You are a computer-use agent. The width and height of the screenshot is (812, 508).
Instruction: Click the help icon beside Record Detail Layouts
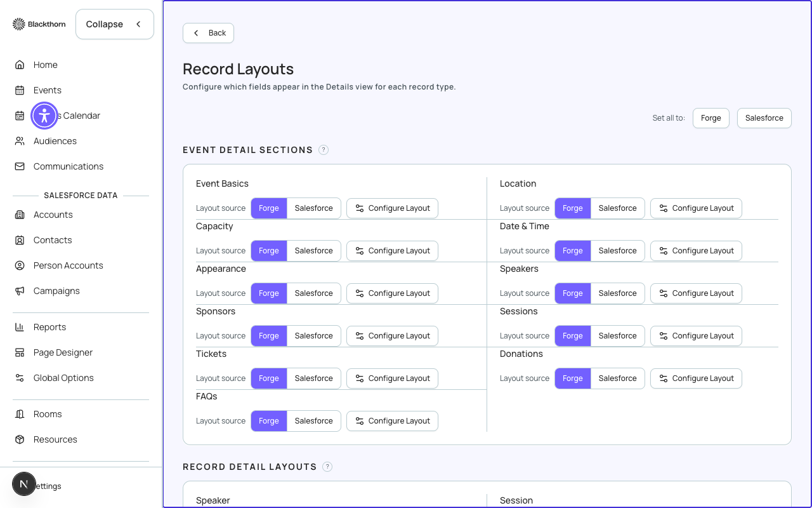(327, 467)
